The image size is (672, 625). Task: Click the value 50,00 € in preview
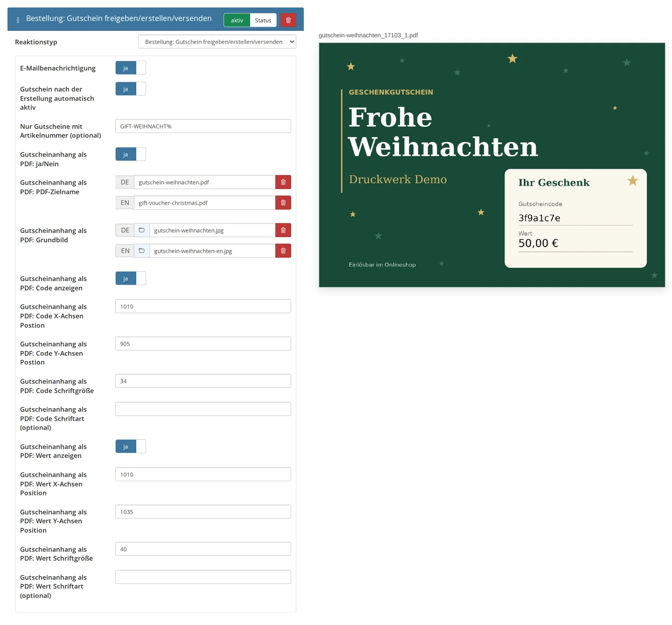pos(538,243)
